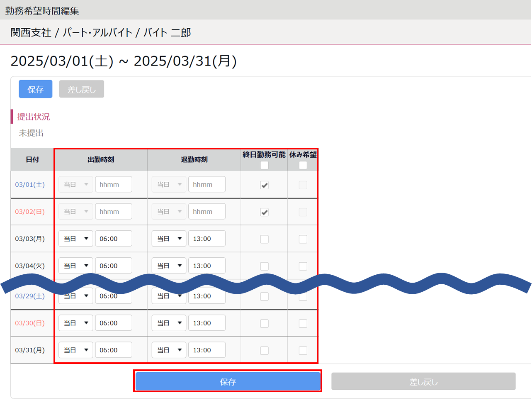Click the 日付 column header
532x403 pixels.
[32, 159]
